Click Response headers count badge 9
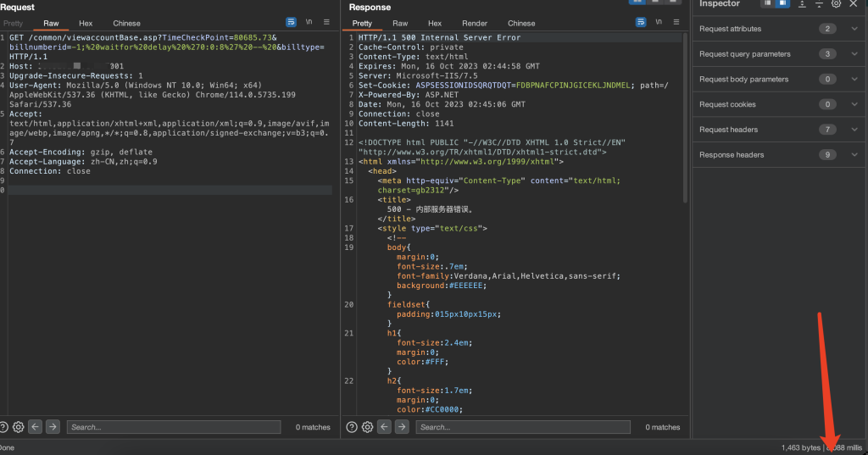This screenshot has width=868, height=455. (x=827, y=154)
